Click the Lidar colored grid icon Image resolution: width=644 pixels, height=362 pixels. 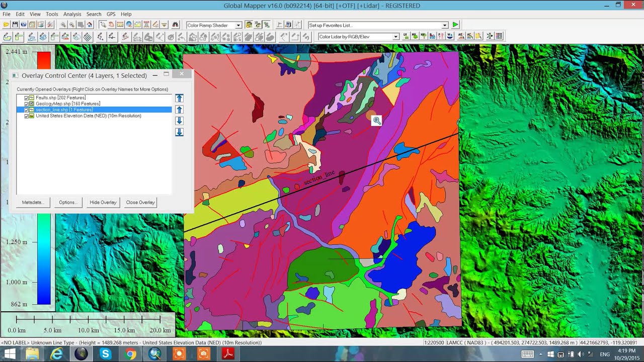coord(499,36)
